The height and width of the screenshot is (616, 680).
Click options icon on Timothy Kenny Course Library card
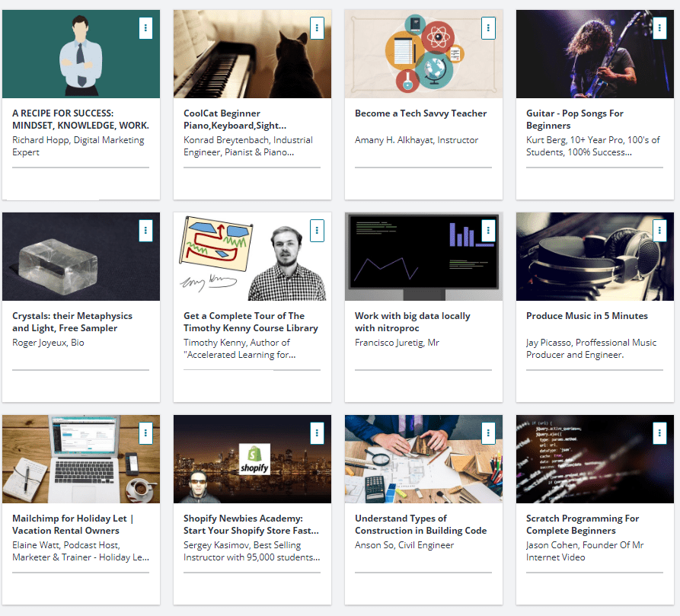pos(318,231)
